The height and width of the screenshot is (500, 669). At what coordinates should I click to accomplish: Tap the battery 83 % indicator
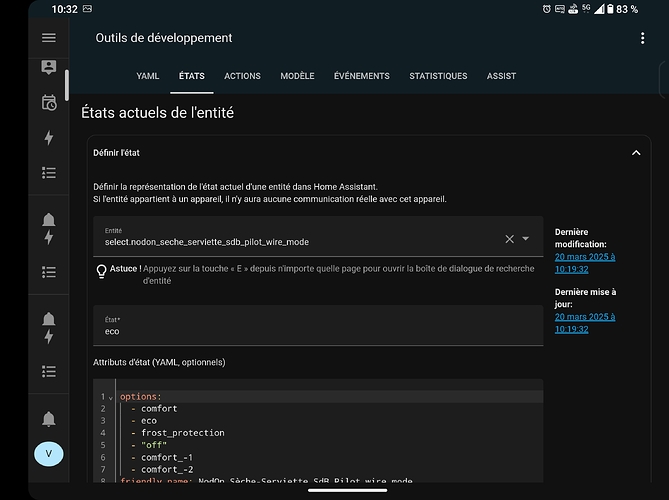point(622,9)
